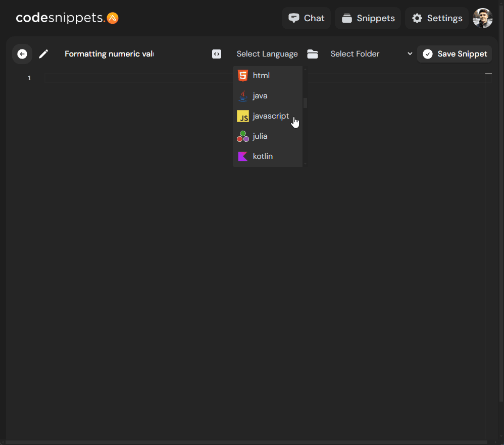Image resolution: width=504 pixels, height=445 pixels.
Task: Choose html from language list
Action: (x=268, y=76)
